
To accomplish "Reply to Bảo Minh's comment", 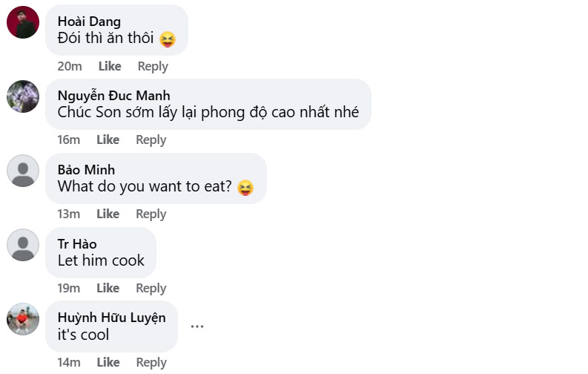I will tap(151, 214).
